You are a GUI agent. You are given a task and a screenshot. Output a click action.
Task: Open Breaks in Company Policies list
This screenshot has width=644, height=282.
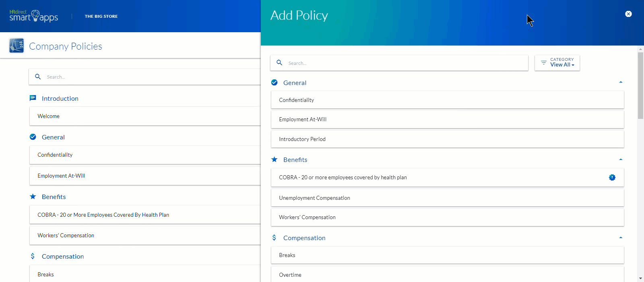(x=145, y=274)
